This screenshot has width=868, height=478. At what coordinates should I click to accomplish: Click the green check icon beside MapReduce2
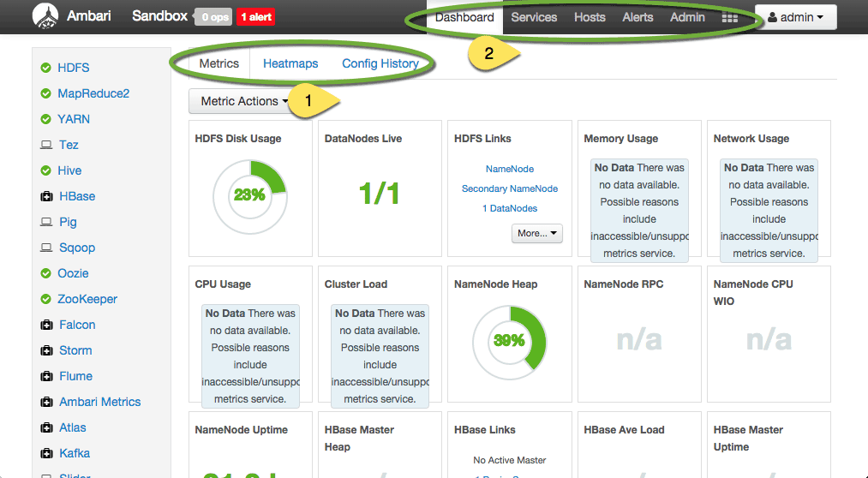tap(46, 93)
